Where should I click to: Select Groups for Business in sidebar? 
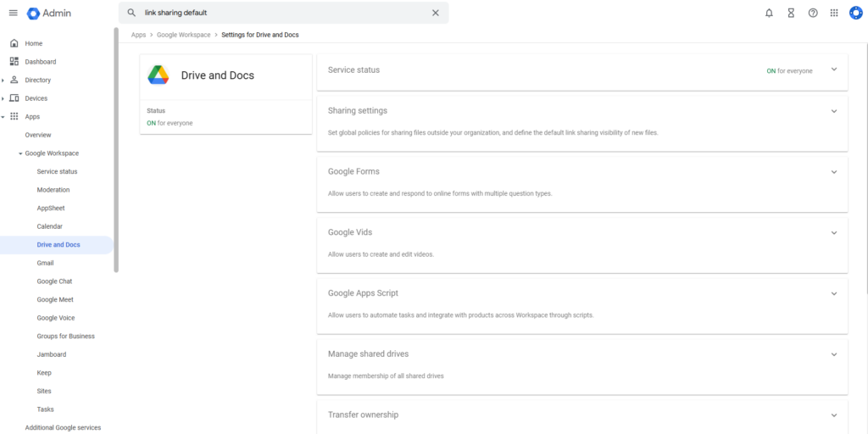[x=66, y=336]
